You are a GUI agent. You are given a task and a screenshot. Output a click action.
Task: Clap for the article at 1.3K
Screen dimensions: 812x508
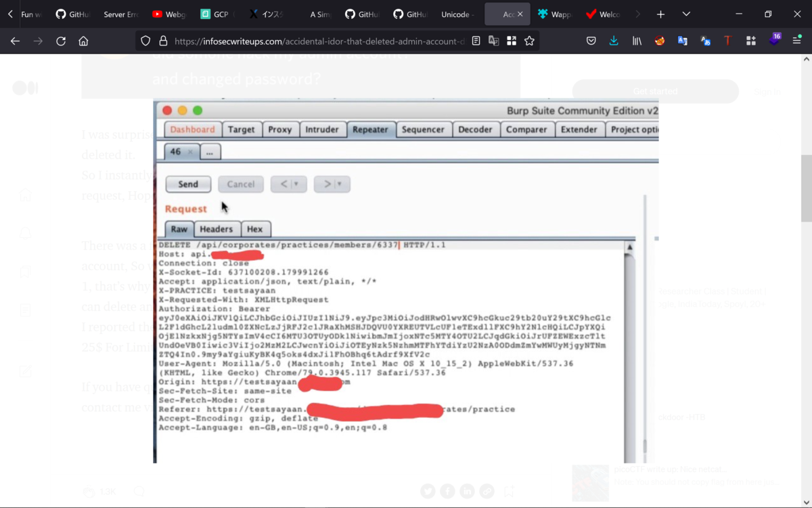pyautogui.click(x=99, y=492)
